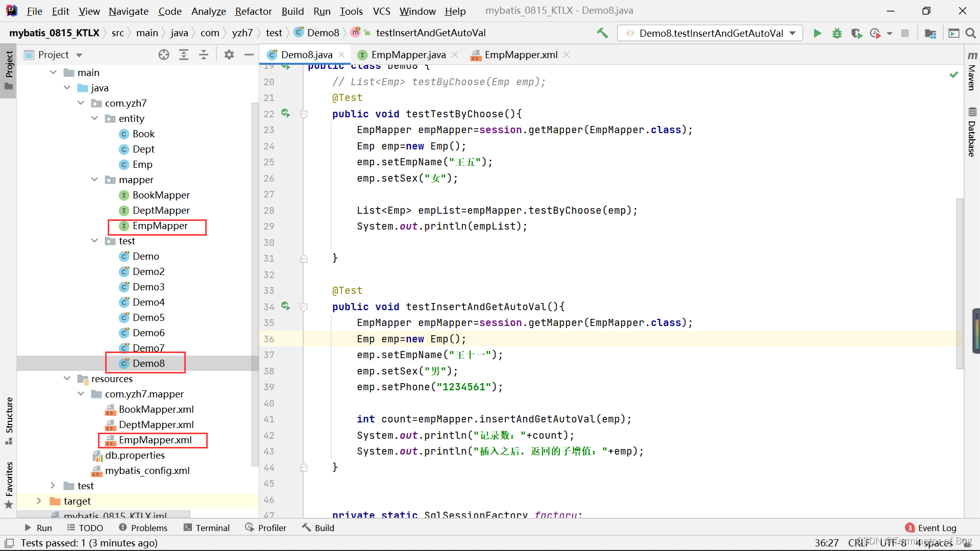Click Expand All icon in Project panel
This screenshot has height=551, width=980.
[x=184, y=55]
